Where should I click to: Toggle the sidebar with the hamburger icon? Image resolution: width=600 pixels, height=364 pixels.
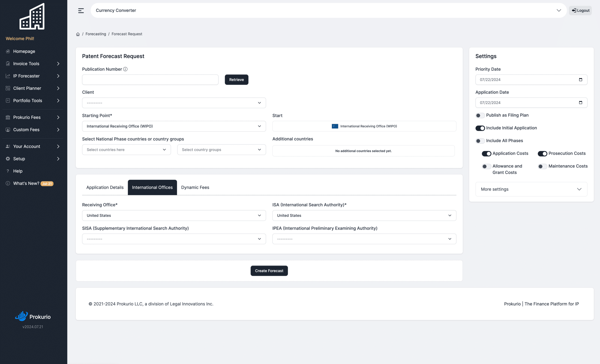point(81,11)
